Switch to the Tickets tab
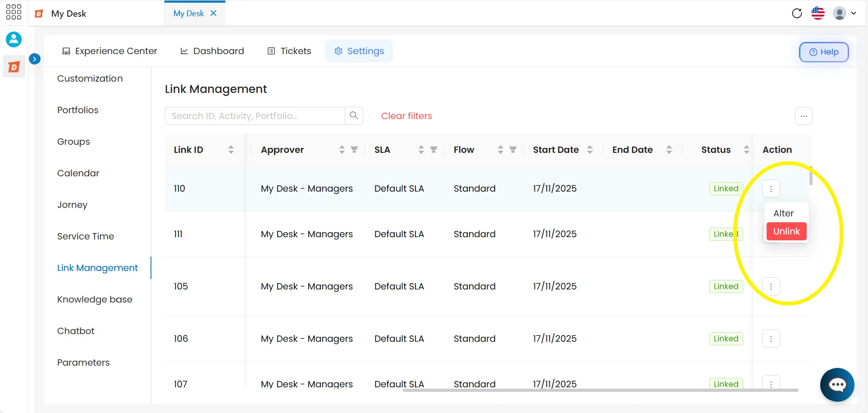 [x=289, y=51]
